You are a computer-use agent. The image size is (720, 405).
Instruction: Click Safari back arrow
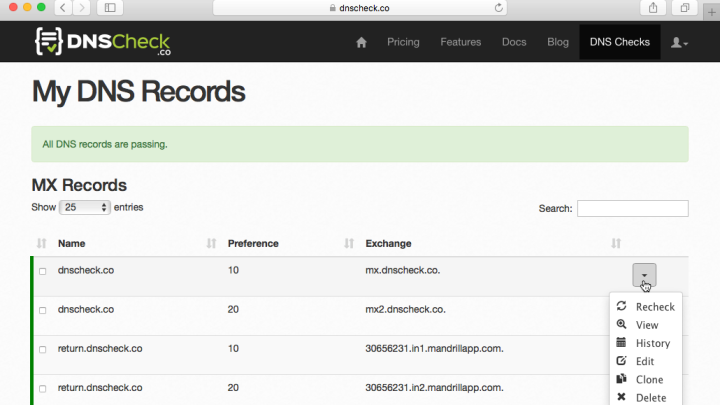63,8
